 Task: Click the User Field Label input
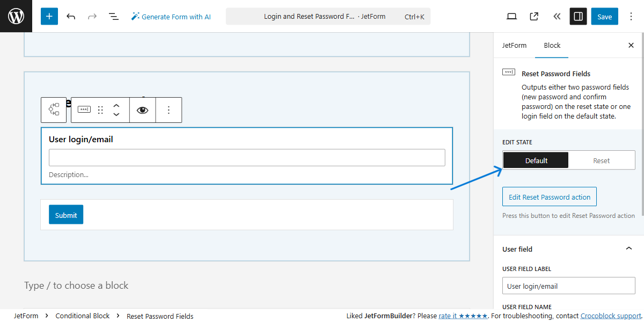pos(568,286)
